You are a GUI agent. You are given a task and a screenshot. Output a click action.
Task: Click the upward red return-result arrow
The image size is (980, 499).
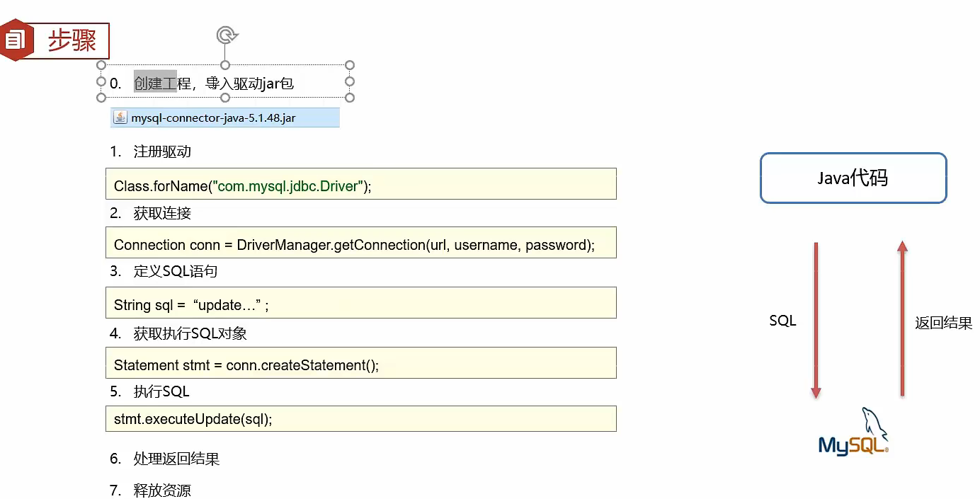click(902, 319)
